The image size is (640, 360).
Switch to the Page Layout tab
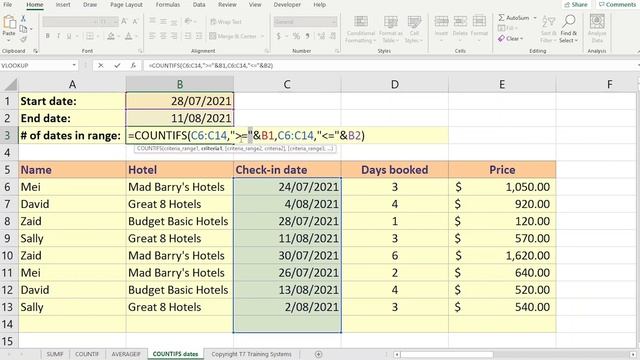(x=126, y=5)
